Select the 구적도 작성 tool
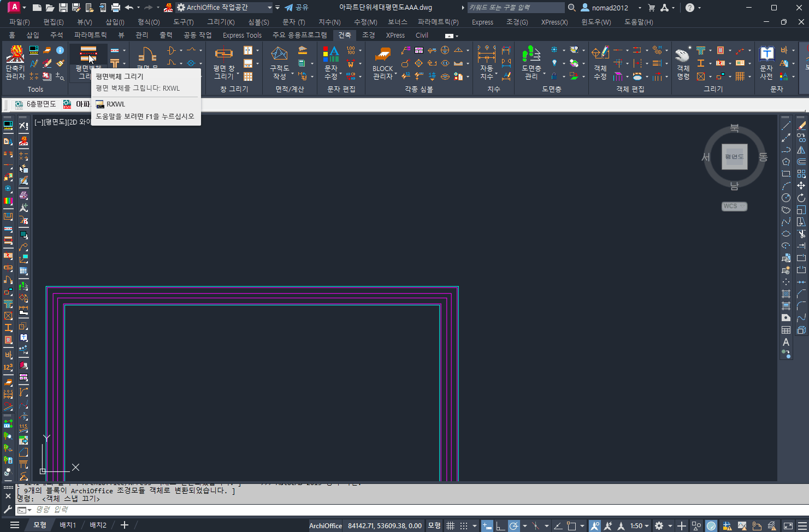Viewport: 809px width, 532px height. pyautogui.click(x=279, y=61)
